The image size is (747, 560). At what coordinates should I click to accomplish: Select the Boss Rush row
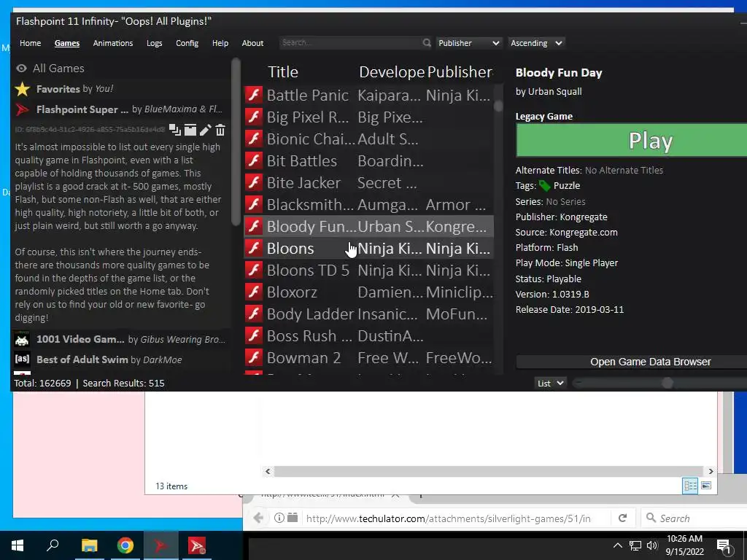point(368,336)
